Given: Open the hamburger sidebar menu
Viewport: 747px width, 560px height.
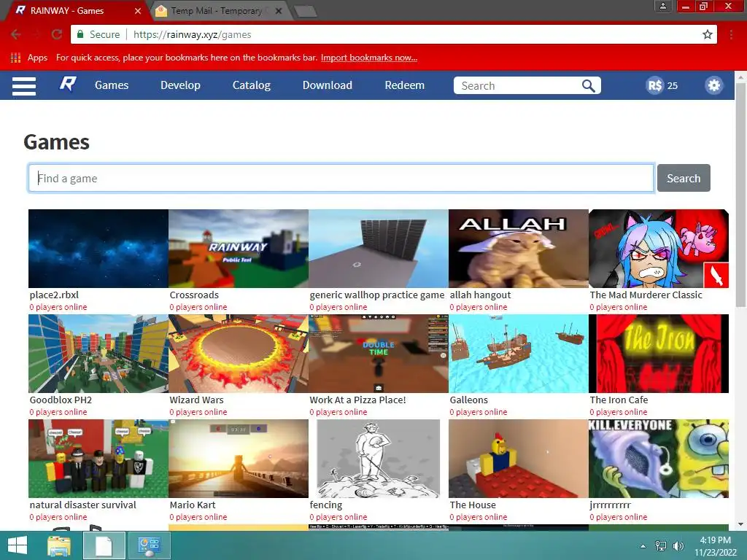Looking at the screenshot, I should pyautogui.click(x=24, y=86).
